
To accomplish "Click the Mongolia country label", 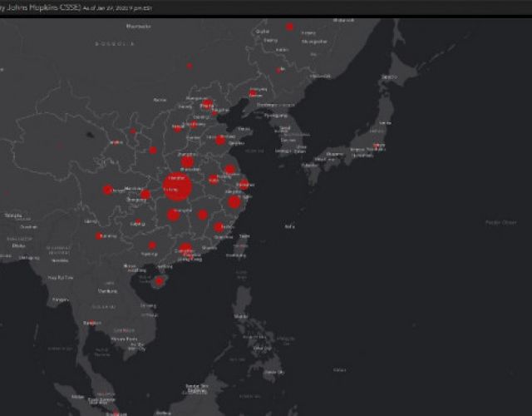I will click(110, 42).
